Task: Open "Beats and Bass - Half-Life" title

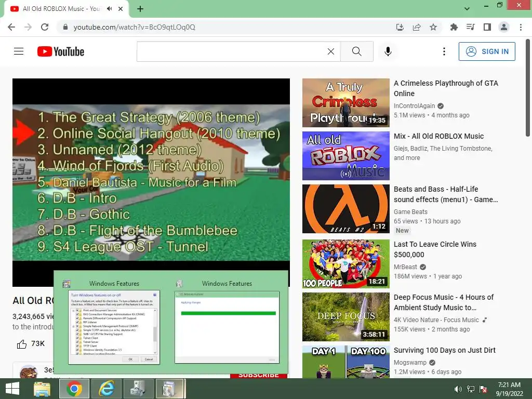Action: coord(446,194)
